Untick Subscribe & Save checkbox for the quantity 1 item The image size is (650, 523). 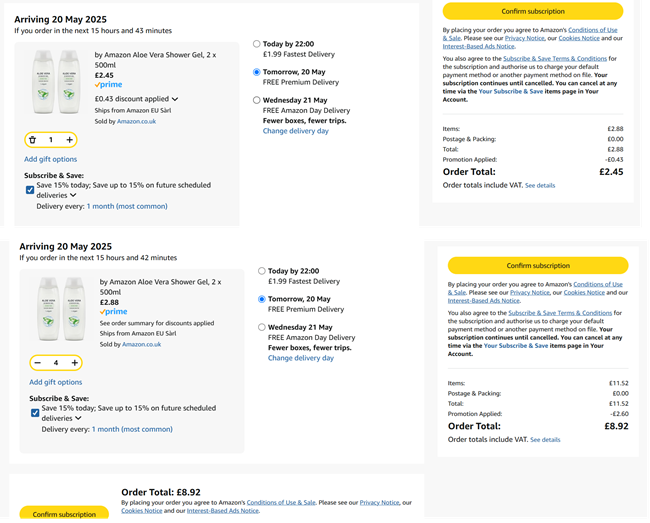tap(30, 190)
